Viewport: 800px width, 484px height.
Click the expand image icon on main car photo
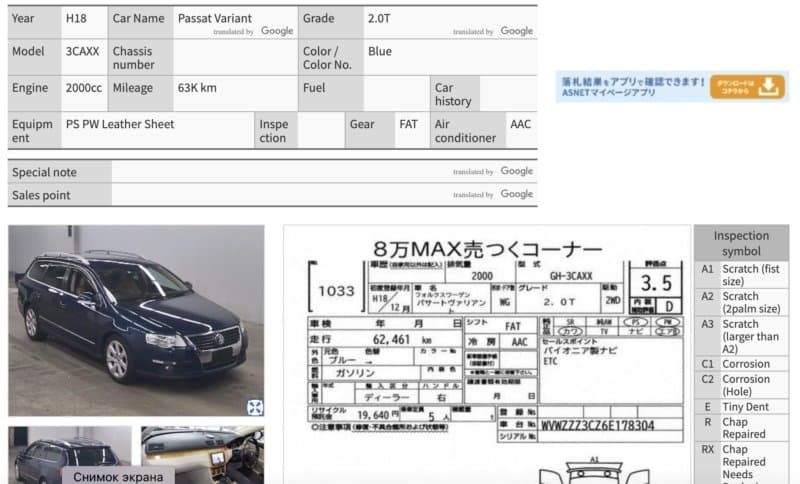pyautogui.click(x=255, y=407)
